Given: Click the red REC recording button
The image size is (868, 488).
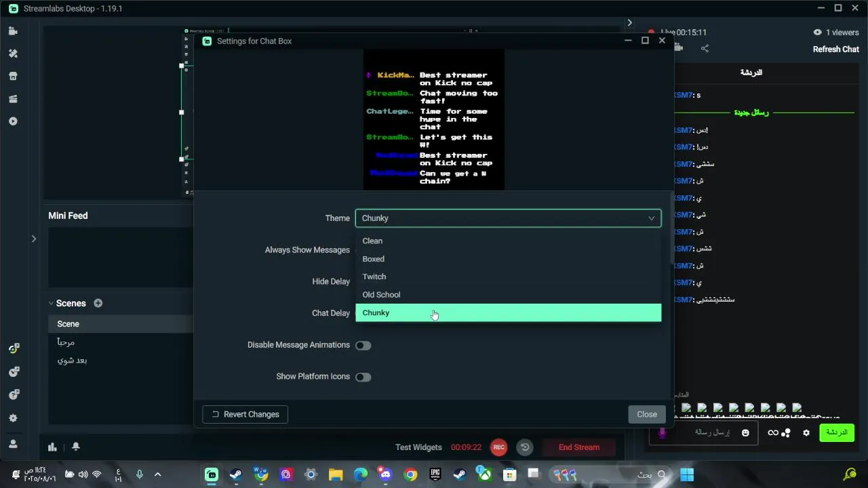Looking at the screenshot, I should click(499, 447).
